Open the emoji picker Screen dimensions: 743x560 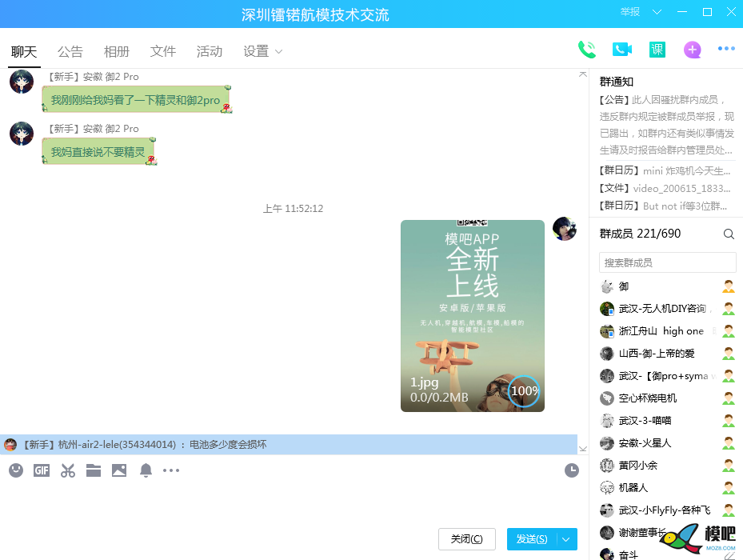point(16,470)
